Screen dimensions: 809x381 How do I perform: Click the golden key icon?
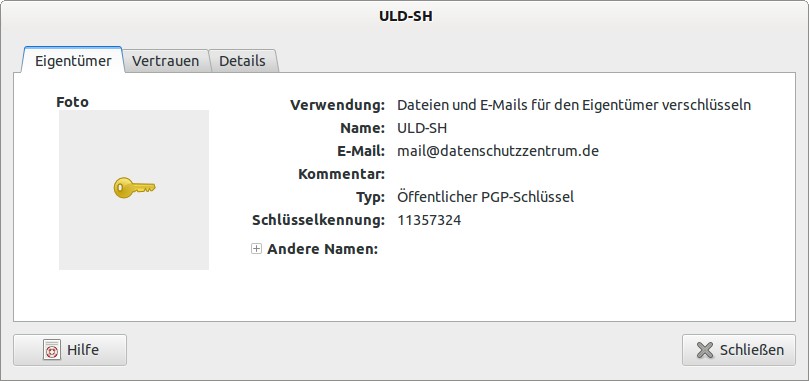[134, 188]
